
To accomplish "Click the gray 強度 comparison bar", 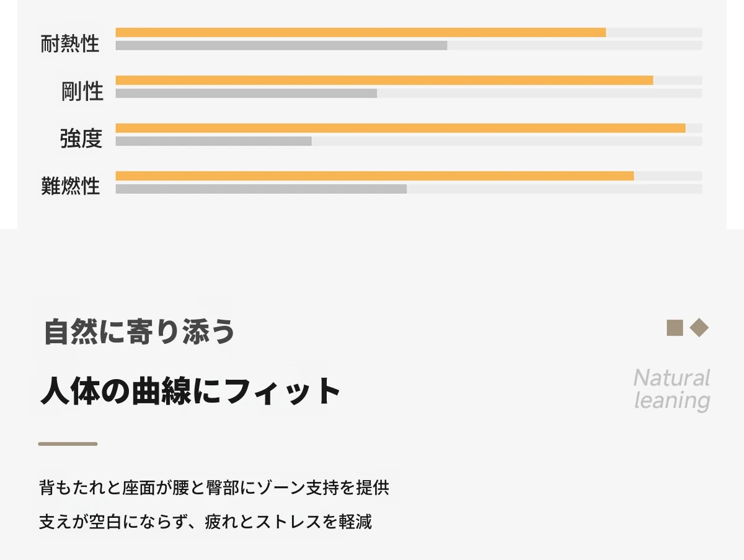I will pos(214,141).
